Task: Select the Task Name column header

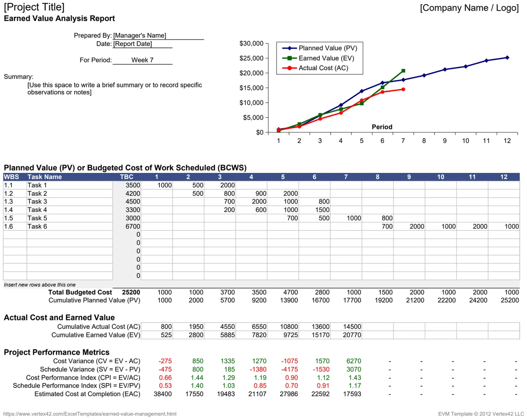Action: (70, 177)
